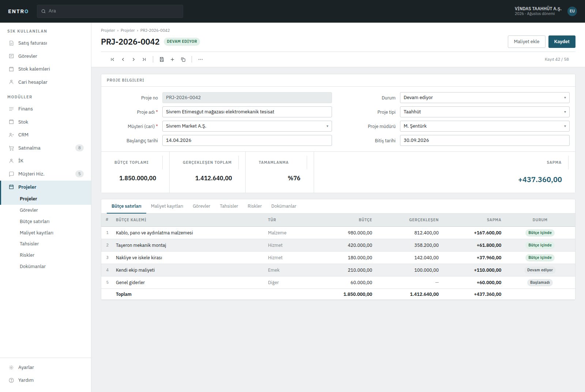The width and height of the screenshot is (585, 392).
Task: Open Cari hesaplar shortcut
Action: 45,82
